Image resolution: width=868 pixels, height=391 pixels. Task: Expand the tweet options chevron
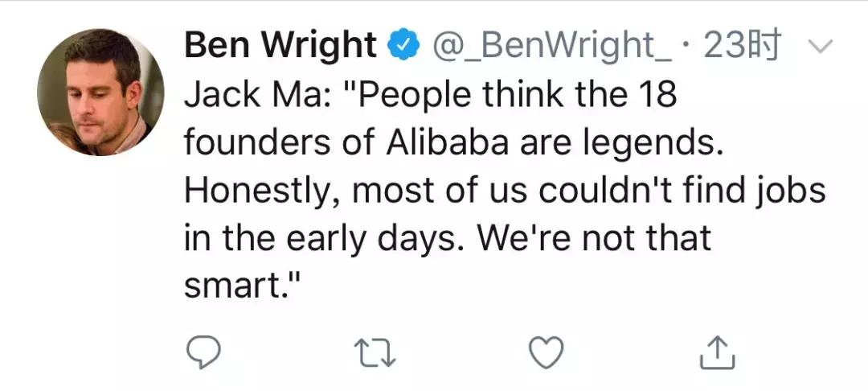817,50
